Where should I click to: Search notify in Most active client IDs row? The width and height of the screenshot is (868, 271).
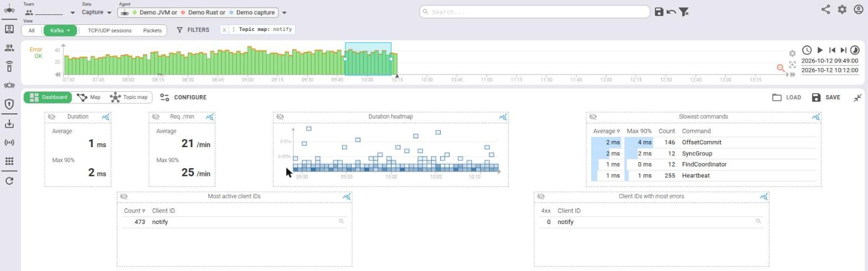[342, 221]
